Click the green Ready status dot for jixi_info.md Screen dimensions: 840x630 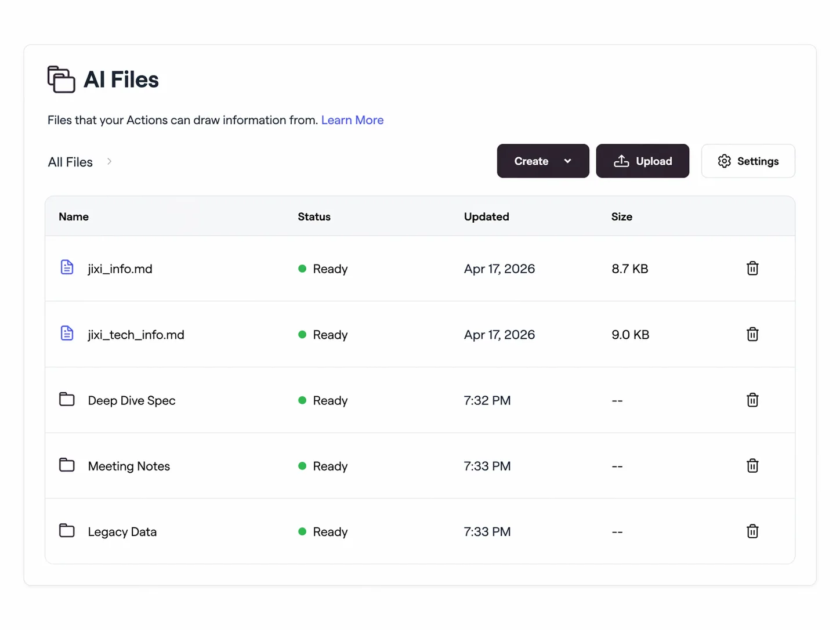tap(302, 269)
